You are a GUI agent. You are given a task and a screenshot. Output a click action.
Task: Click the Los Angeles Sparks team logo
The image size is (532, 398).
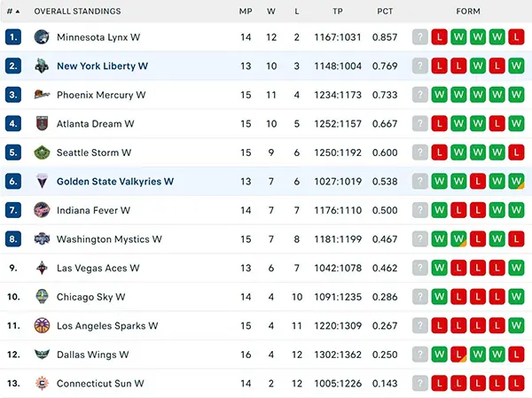42,325
